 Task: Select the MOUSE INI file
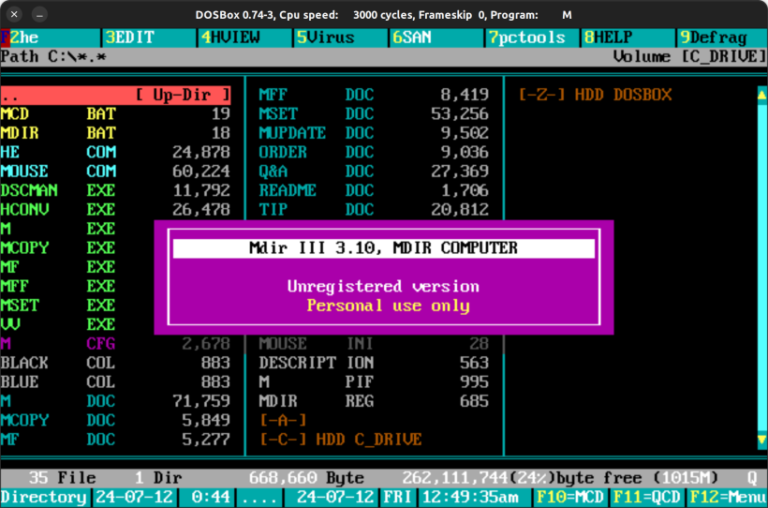[x=374, y=344]
